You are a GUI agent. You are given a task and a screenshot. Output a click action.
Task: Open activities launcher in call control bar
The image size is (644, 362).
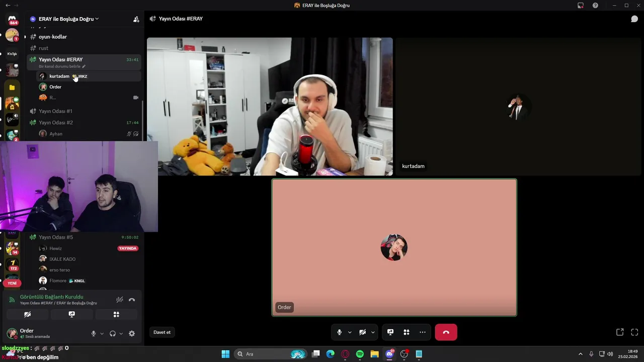pos(407,332)
